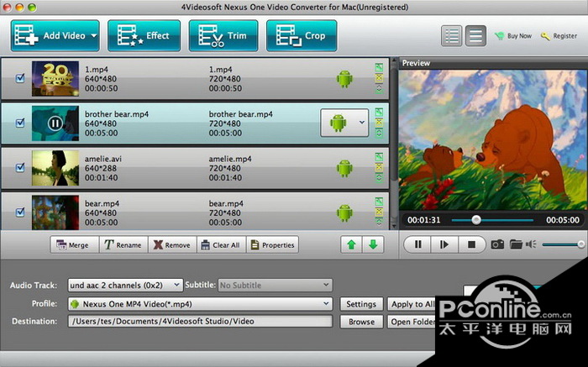Image resolution: width=588 pixels, height=367 pixels.
Task: Step to the next frame
Action: (x=444, y=244)
